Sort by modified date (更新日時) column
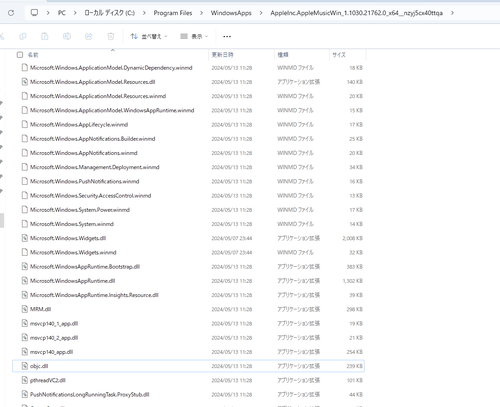 click(222, 55)
